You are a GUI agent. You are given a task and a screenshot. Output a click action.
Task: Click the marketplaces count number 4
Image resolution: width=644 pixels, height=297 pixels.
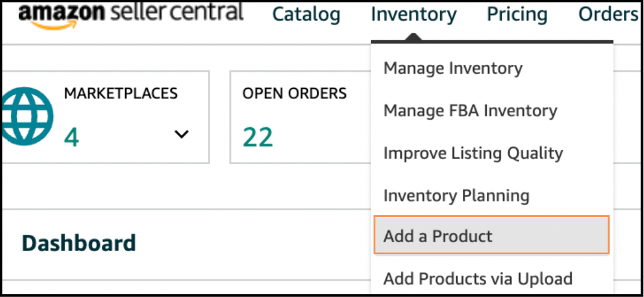(71, 137)
